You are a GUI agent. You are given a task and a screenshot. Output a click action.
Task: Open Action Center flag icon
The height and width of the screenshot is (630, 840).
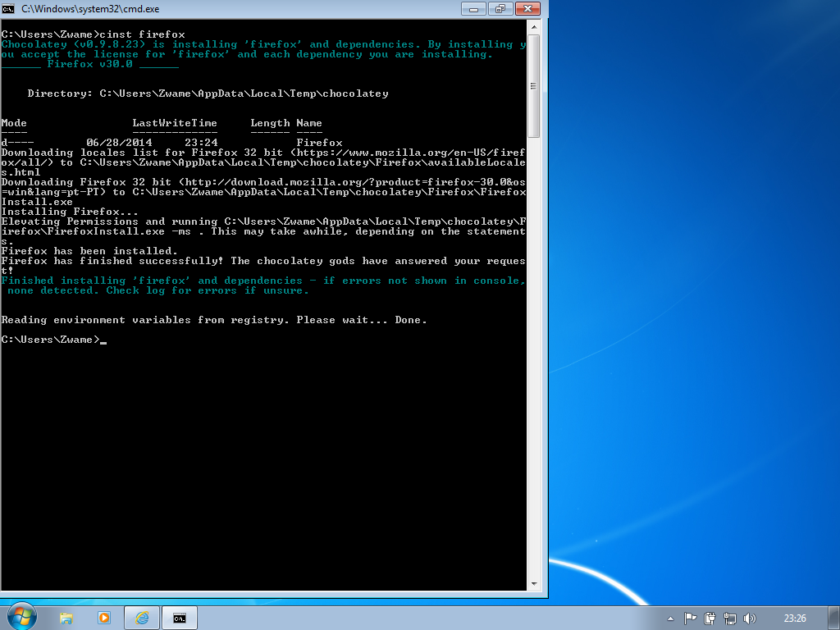[x=690, y=619]
